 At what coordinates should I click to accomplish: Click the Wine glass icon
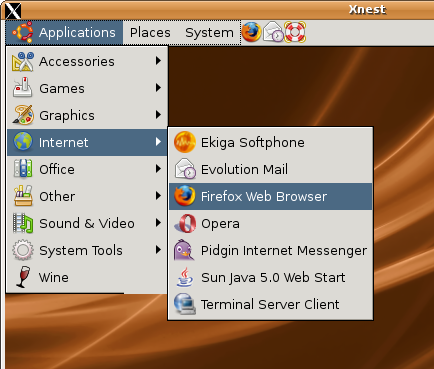pyautogui.click(x=23, y=277)
